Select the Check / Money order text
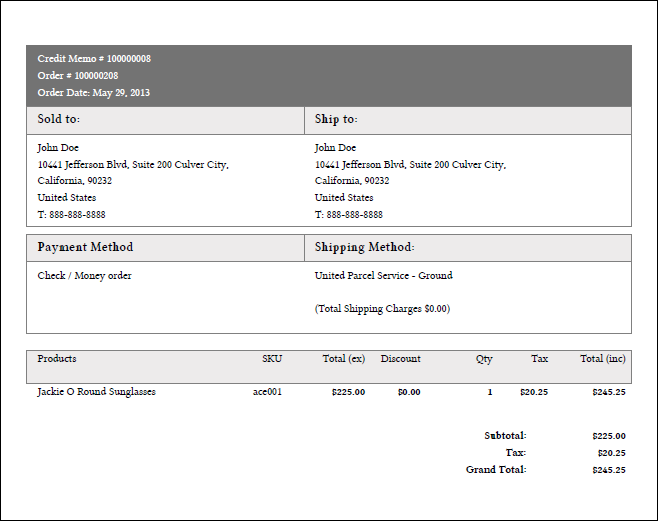The width and height of the screenshot is (658, 521). [x=84, y=276]
